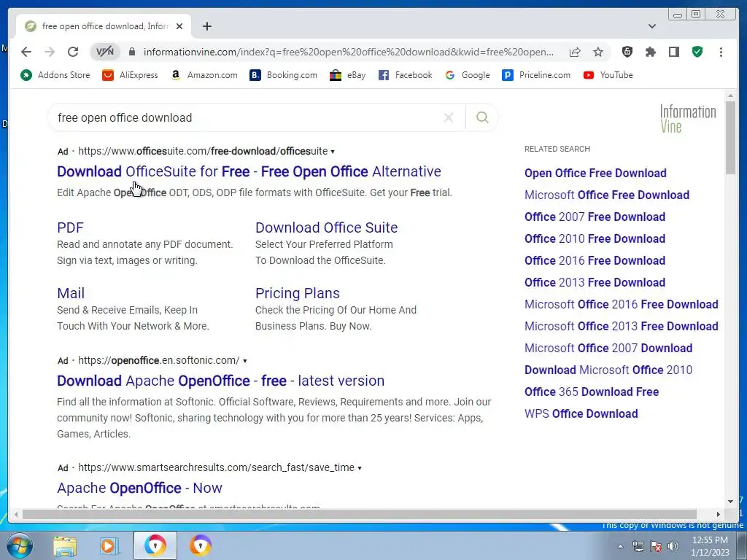The width and height of the screenshot is (747, 560).
Task: Open Apache OpenOffice - Now link
Action: [x=139, y=488]
